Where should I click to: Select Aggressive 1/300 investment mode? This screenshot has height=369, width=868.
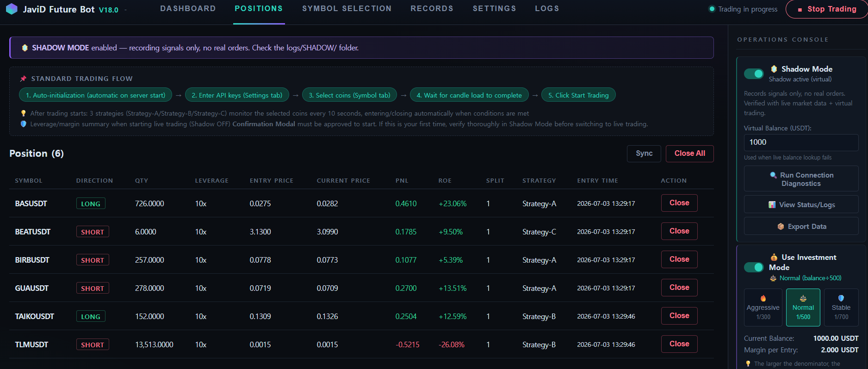point(763,307)
